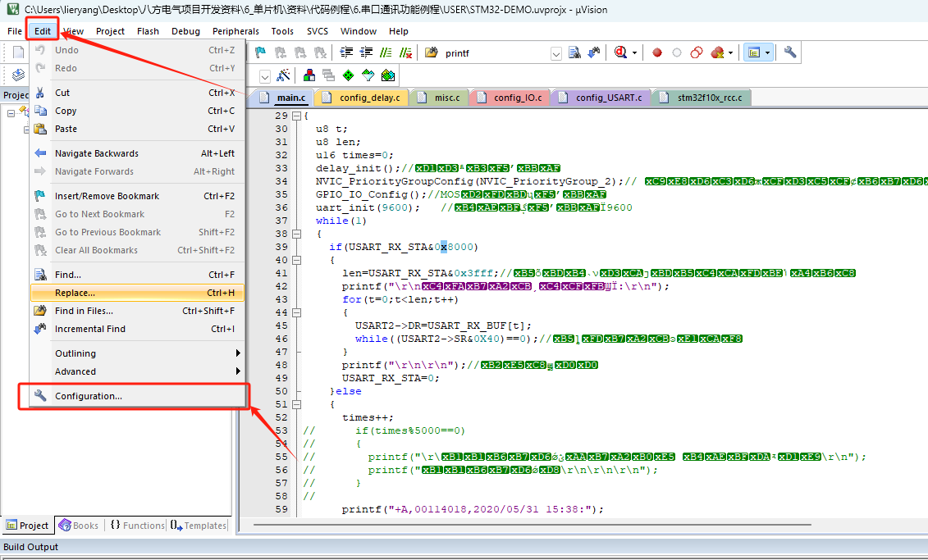This screenshot has height=560, width=928.
Task: Select Navigate Backwards menu entry
Action: (137, 153)
